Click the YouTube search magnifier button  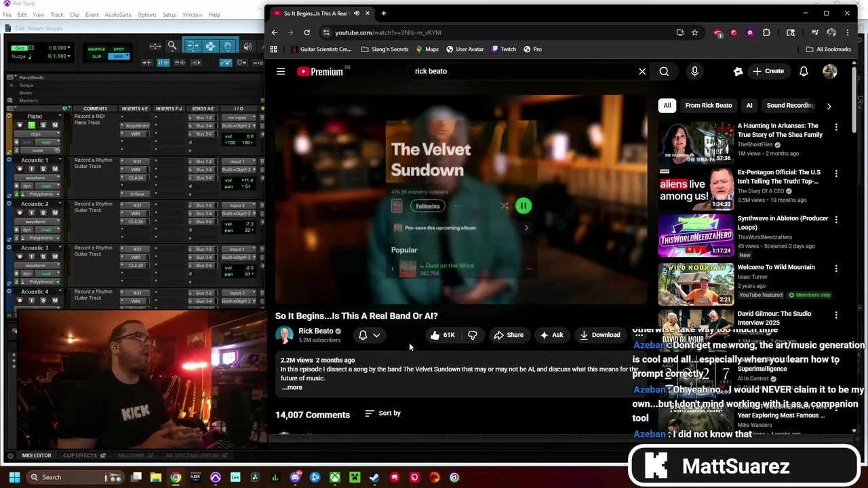664,71
